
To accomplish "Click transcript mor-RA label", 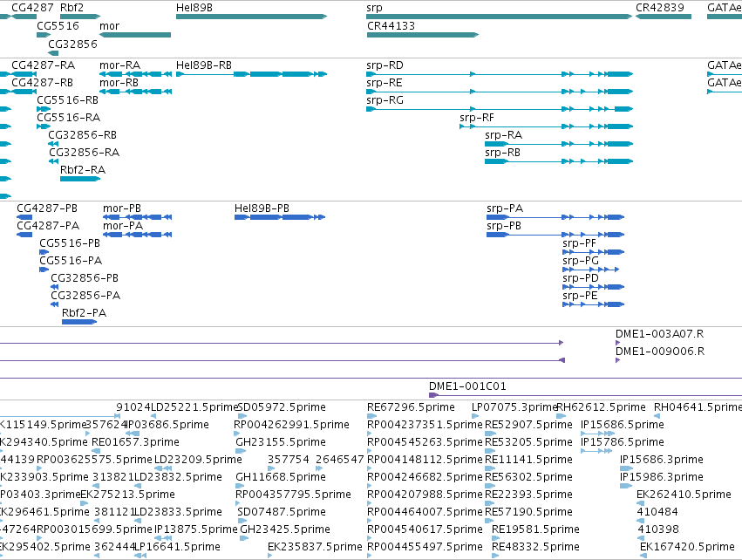I will pyautogui.click(x=119, y=65).
